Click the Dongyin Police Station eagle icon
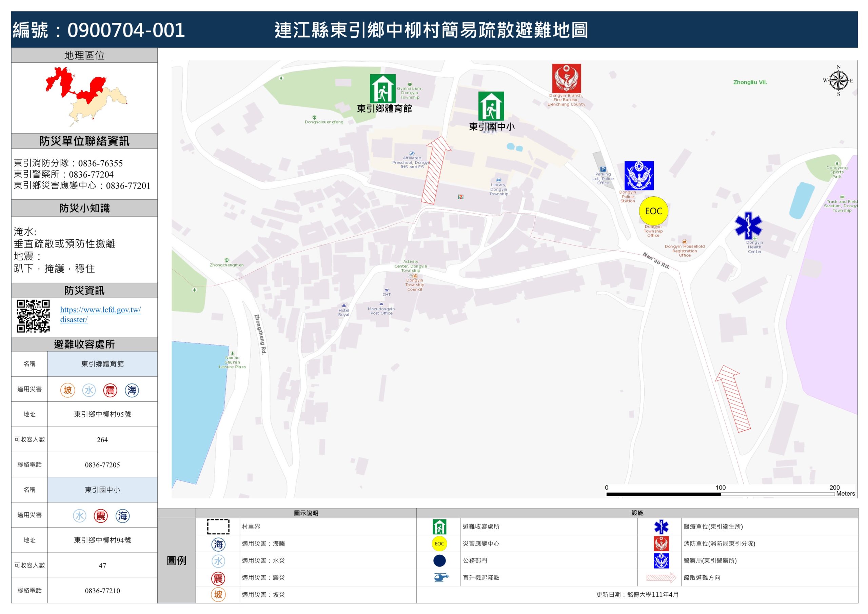The width and height of the screenshot is (868, 614). [638, 176]
